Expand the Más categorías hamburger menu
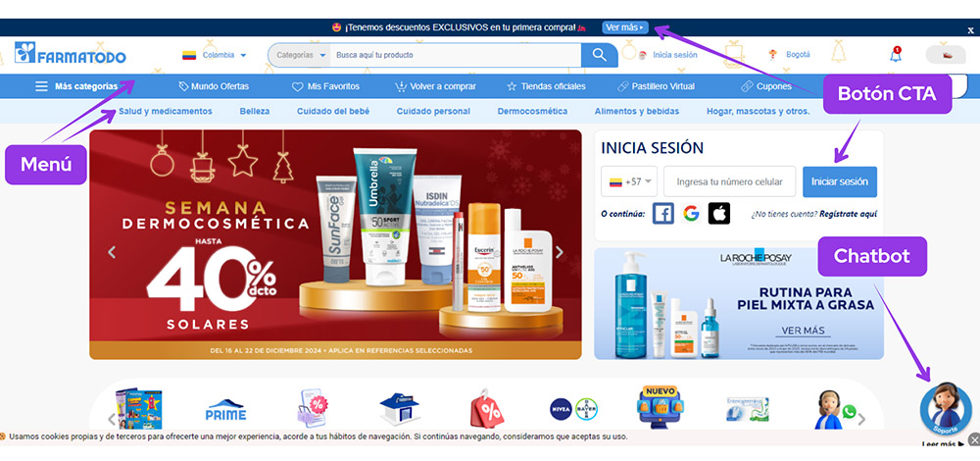The width and height of the screenshot is (980, 461). [75, 86]
